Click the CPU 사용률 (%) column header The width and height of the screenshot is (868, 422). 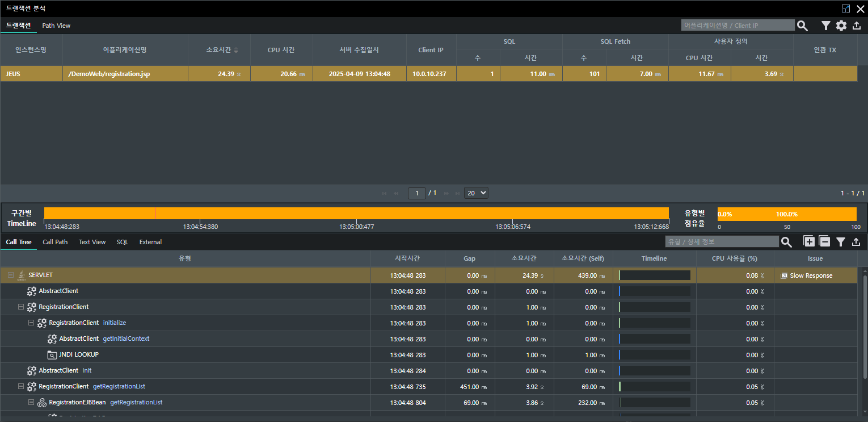(x=735, y=258)
